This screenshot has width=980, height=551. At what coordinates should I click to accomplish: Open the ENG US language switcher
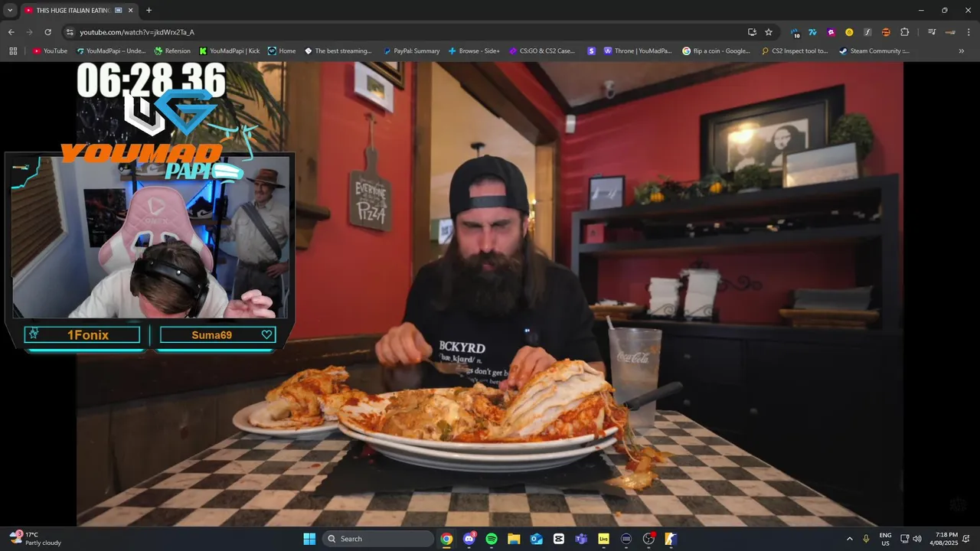click(x=886, y=539)
